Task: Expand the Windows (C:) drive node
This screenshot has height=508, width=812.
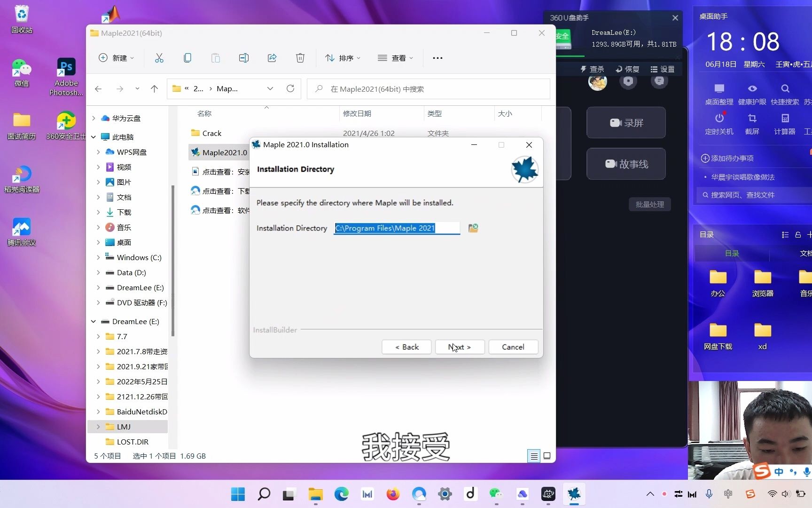Action: [98, 257]
